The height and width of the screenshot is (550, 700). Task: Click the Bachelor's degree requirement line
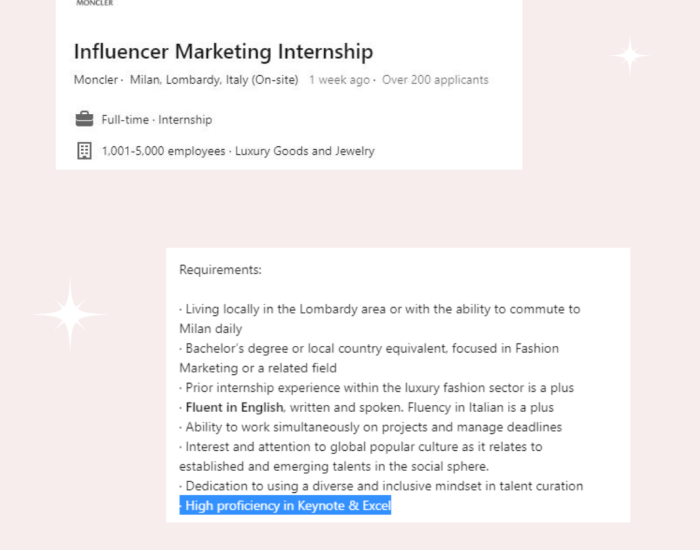tap(369, 358)
